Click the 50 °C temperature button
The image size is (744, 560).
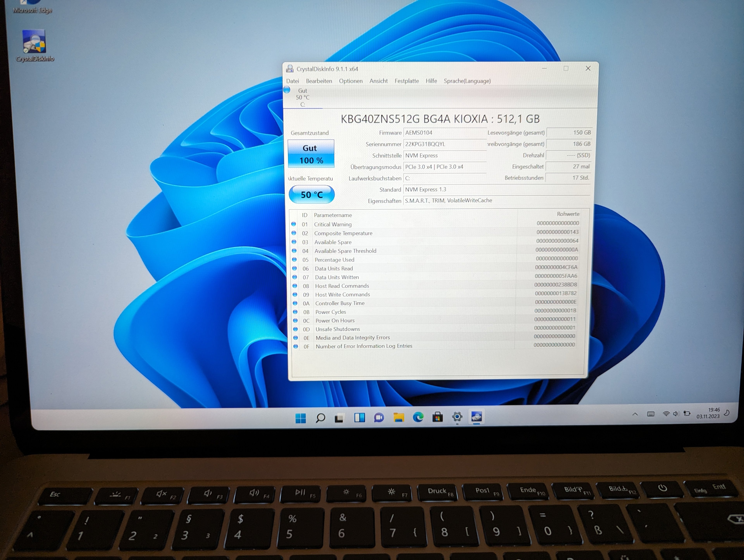click(x=312, y=195)
